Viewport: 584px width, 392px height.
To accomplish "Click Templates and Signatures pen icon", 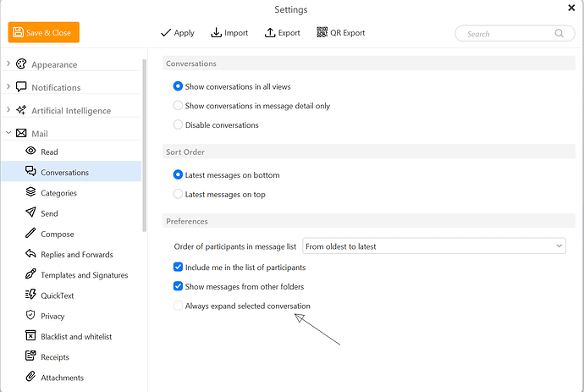I will pos(30,273).
